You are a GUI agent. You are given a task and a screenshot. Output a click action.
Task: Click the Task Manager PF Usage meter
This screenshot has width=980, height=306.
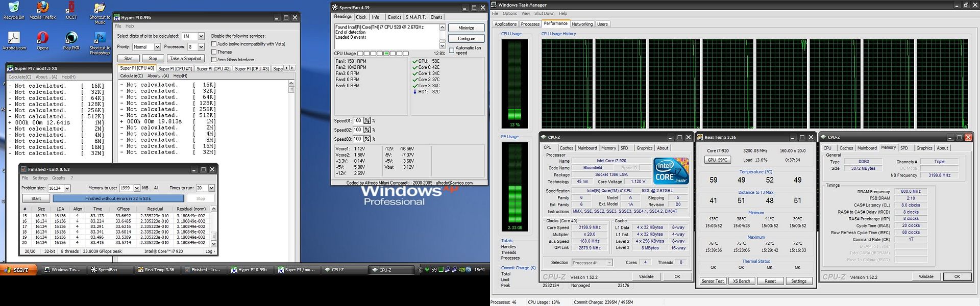click(x=514, y=186)
